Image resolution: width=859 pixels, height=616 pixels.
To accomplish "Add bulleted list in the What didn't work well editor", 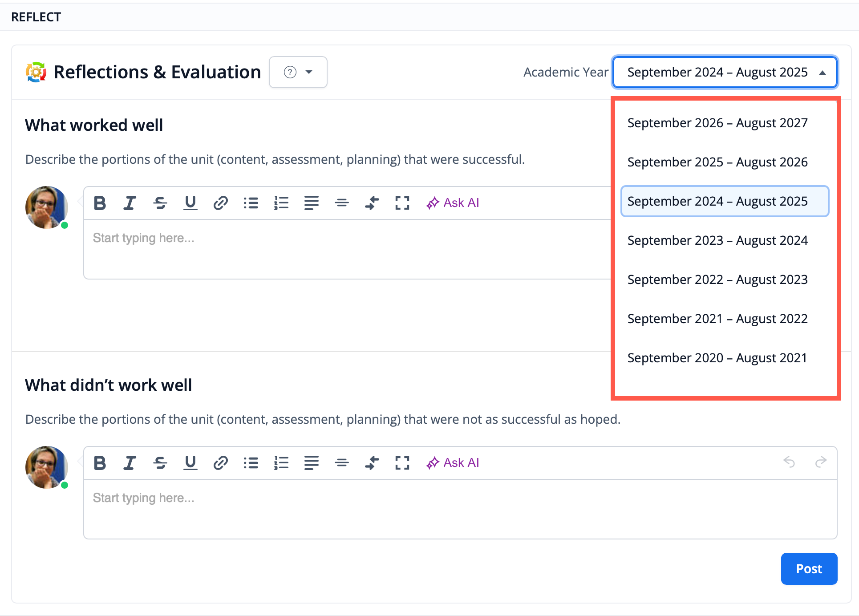I will (251, 463).
